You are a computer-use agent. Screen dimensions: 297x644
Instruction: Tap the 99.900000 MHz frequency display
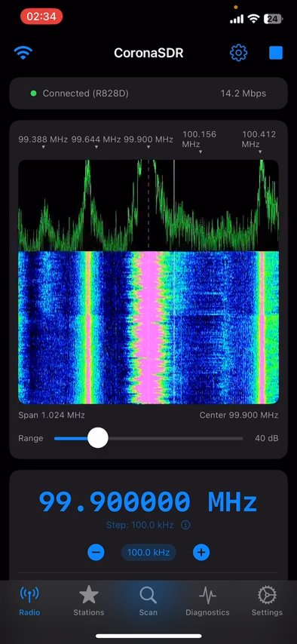point(148,501)
